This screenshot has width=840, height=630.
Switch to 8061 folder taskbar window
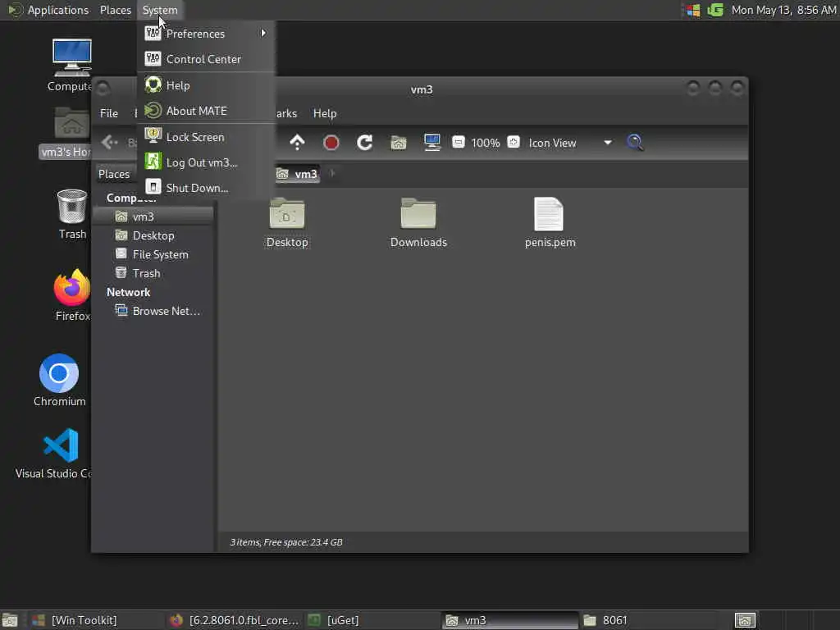[x=648, y=620]
